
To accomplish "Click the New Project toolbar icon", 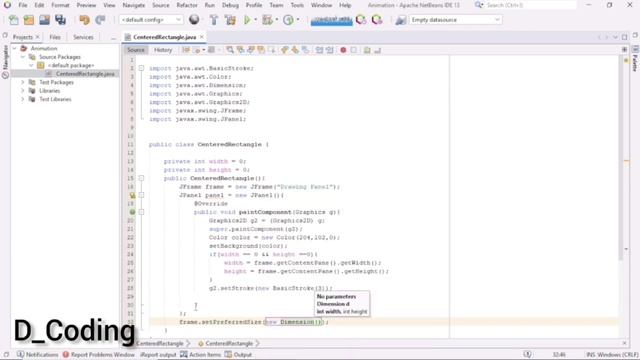I will [x=29, y=20].
